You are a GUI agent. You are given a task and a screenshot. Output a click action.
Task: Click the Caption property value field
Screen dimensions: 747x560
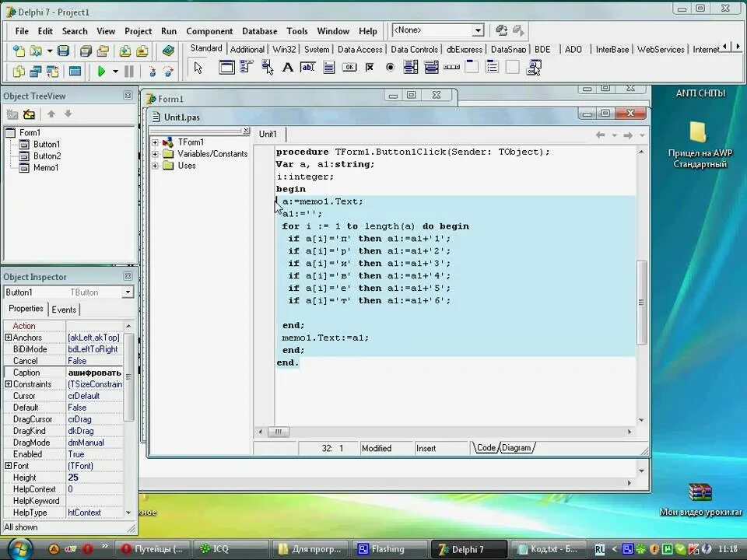(x=94, y=373)
